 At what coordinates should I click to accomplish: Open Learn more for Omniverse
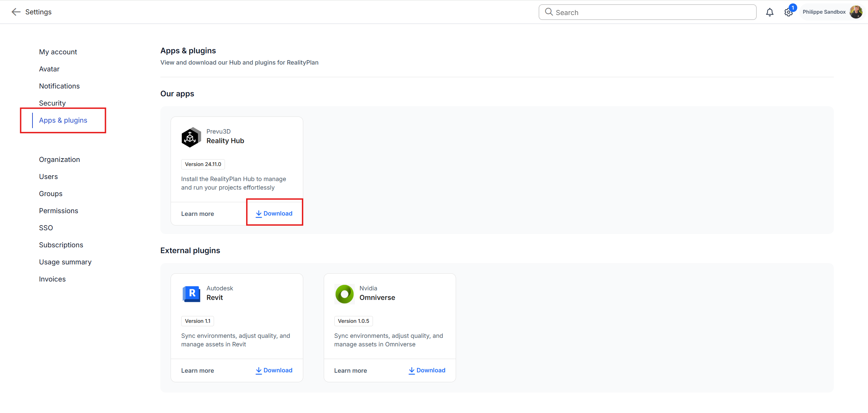350,371
